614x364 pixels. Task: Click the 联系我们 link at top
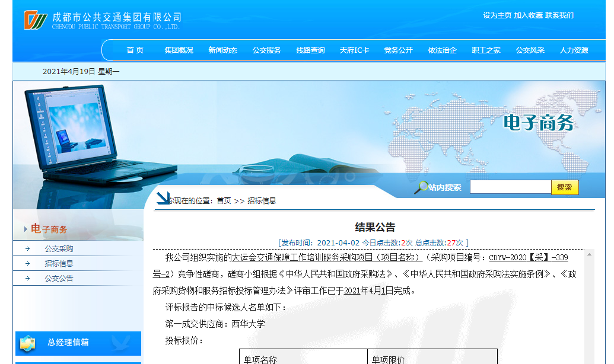559,15
